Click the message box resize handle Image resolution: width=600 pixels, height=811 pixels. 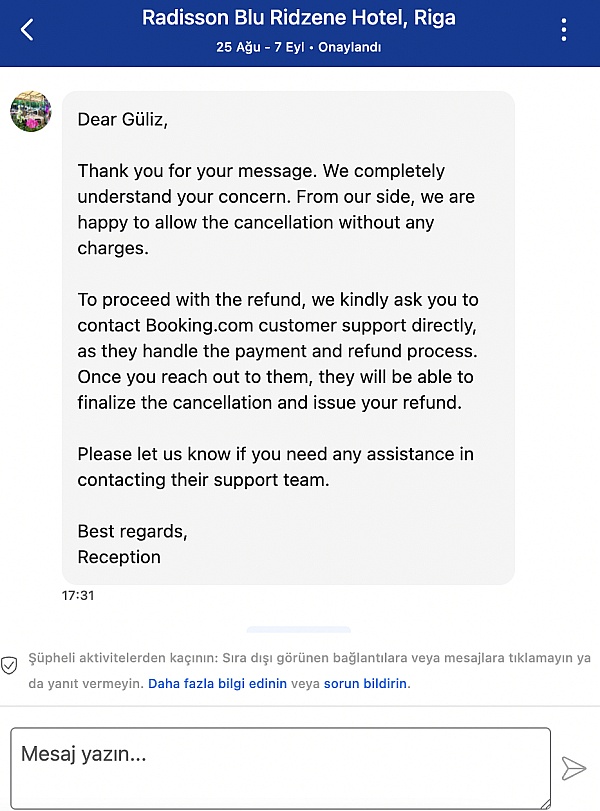(543, 800)
